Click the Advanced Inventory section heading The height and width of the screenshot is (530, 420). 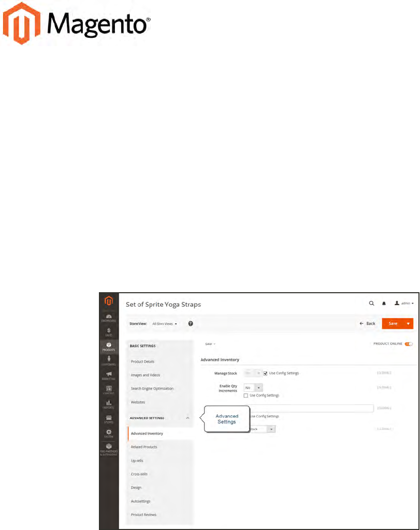click(220, 360)
